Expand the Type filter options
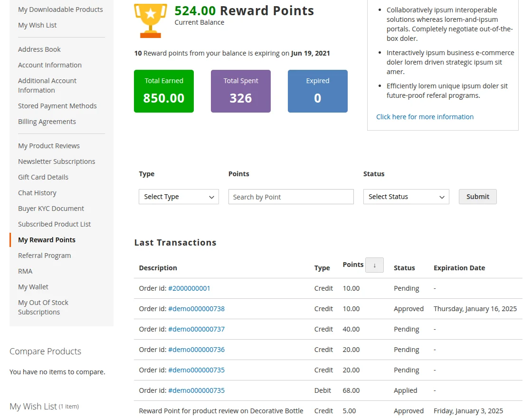Viewport: 532px width, 418px height. tap(179, 196)
